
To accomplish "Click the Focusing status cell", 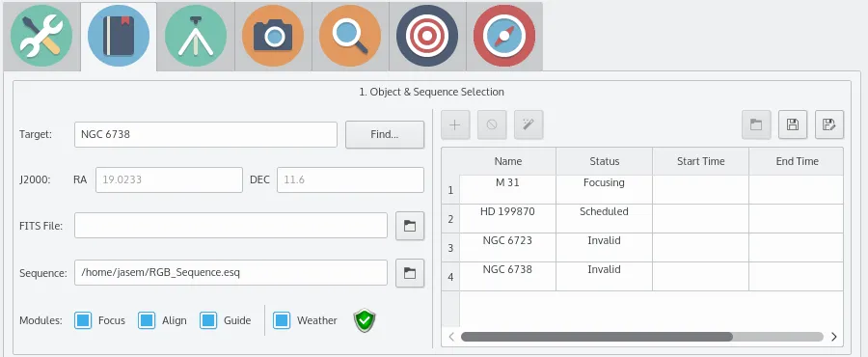I will click(x=605, y=189).
